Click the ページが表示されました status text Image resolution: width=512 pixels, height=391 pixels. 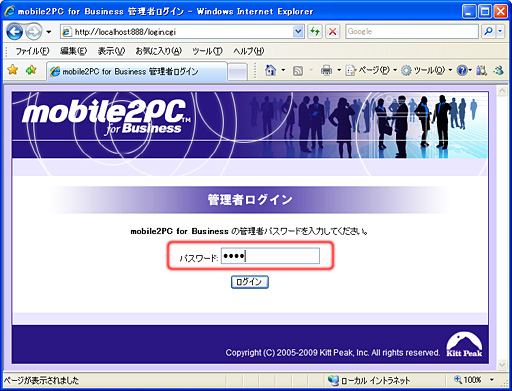coord(41,380)
